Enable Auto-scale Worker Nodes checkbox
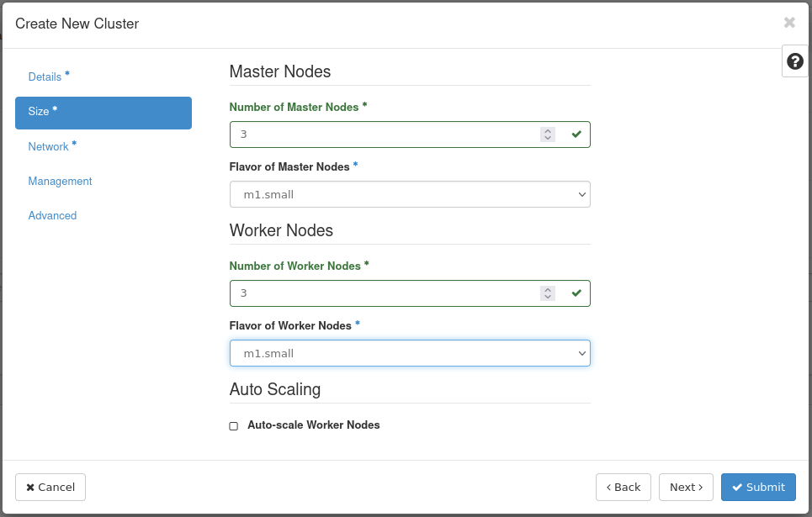The image size is (812, 517). pos(234,426)
